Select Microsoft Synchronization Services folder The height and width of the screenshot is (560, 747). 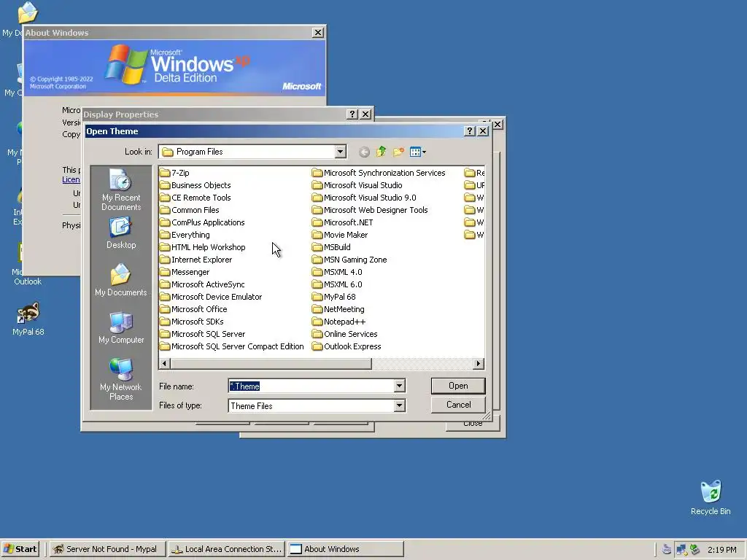tap(379, 173)
